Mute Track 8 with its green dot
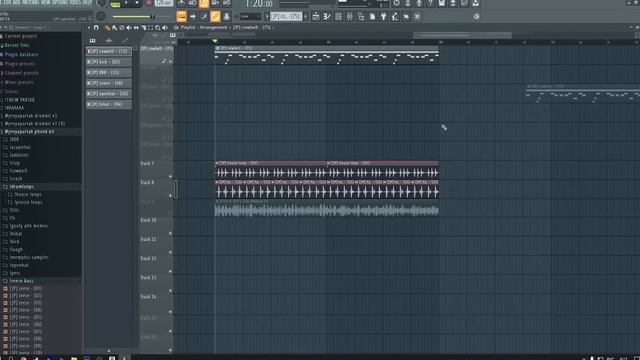640x360 pixels. pos(171,196)
